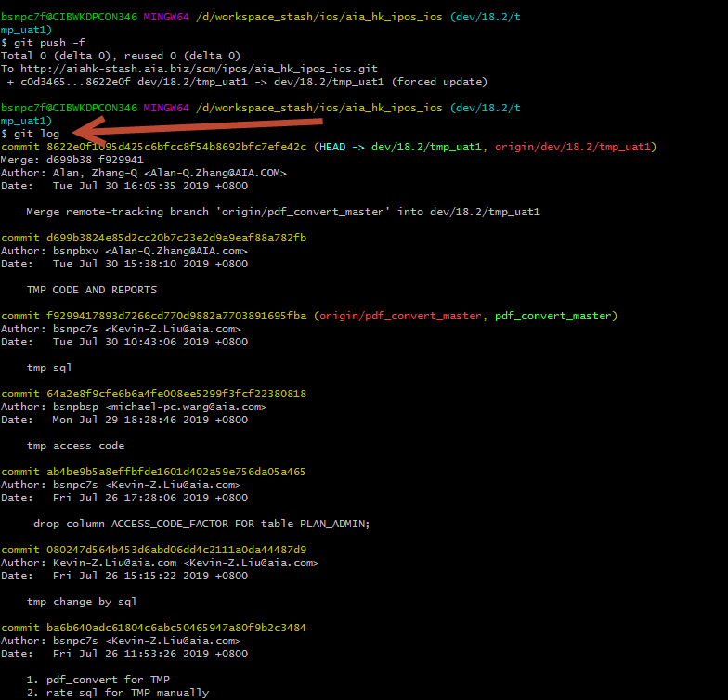Select commit hash 8622e0f1095d425c6bfcc8f54b8692bfc7efe42c
The image size is (728, 700).
coord(176,147)
